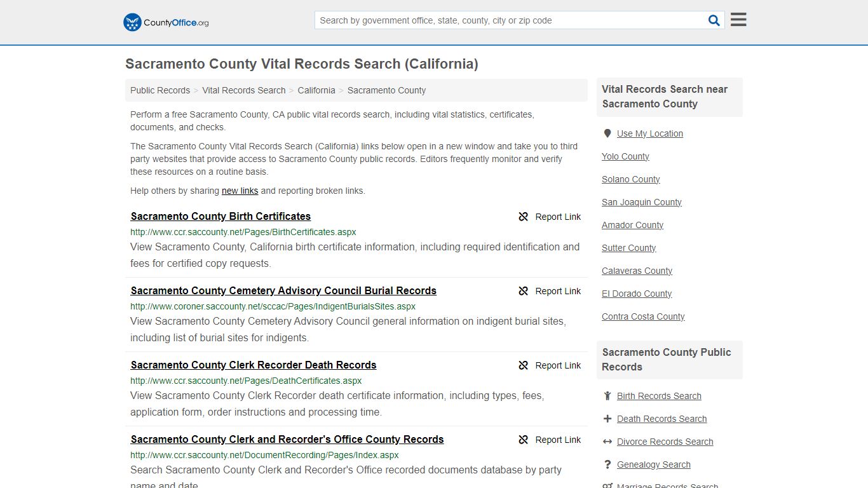Click the Divorce Records arrows icon
The height and width of the screenshot is (488, 868).
607,442
